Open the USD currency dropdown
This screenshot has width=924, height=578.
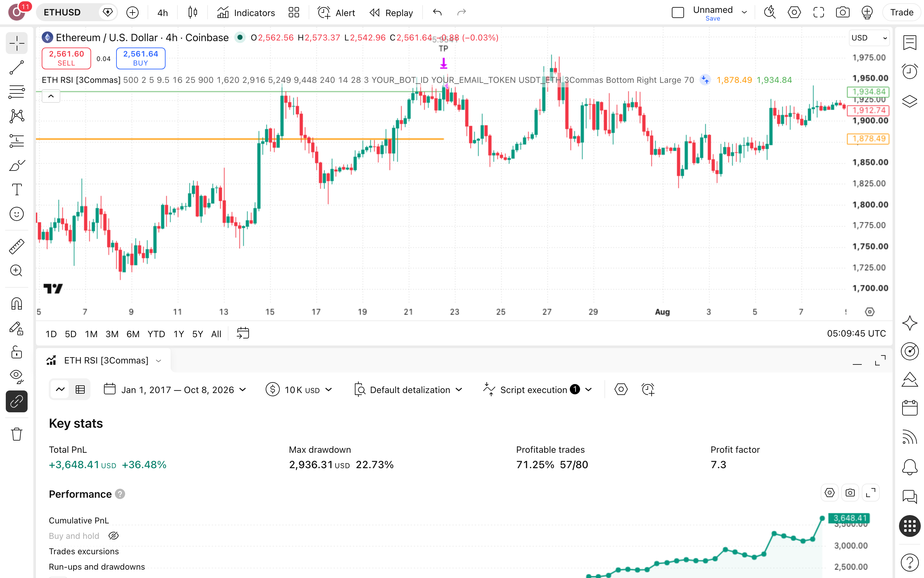869,38
